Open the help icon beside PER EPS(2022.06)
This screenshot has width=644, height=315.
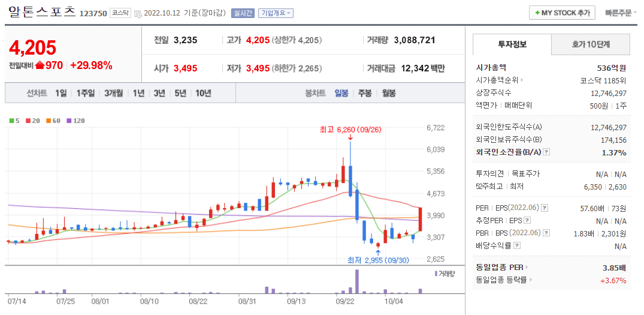pos(545,208)
